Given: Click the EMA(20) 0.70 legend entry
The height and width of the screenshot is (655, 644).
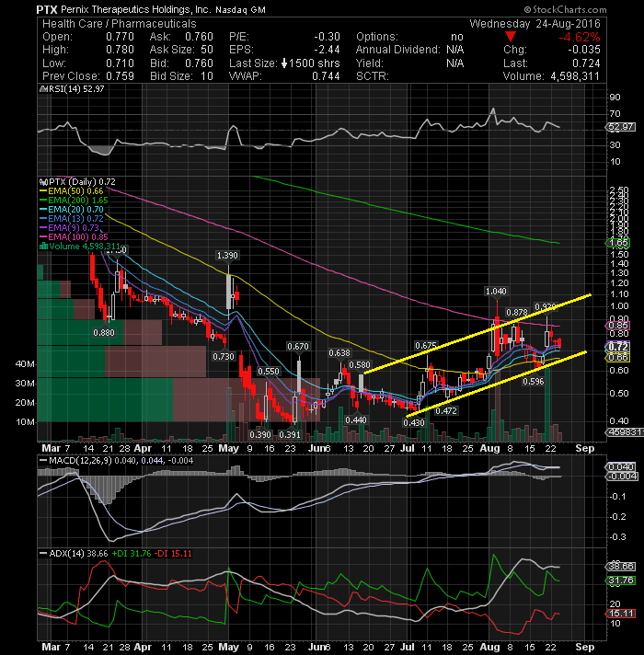Looking at the screenshot, I should (75, 210).
